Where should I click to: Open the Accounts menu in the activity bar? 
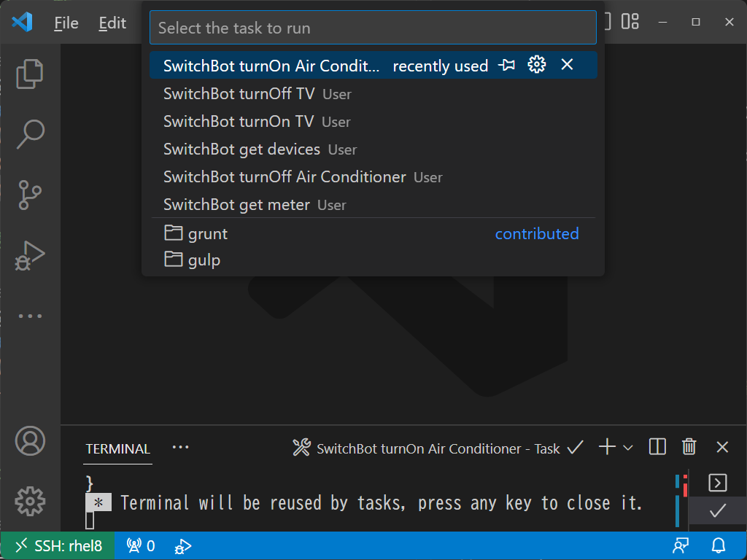point(30,440)
